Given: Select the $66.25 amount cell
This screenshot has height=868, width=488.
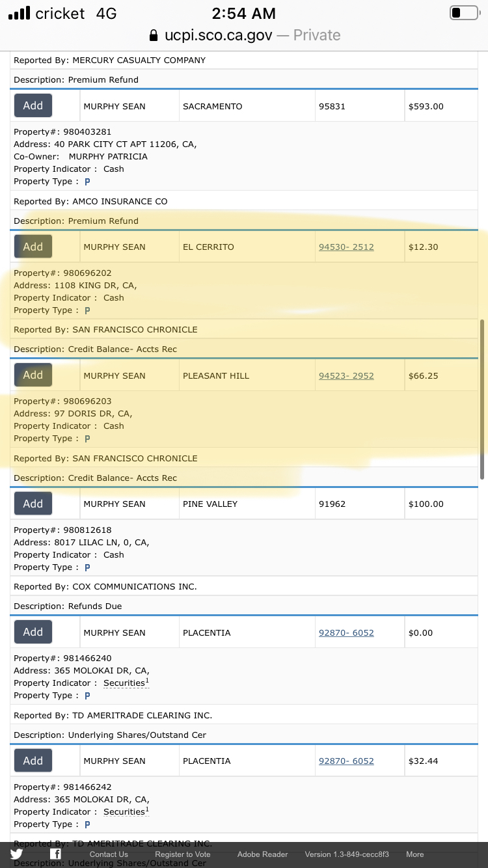Looking at the screenshot, I should click(x=441, y=375).
